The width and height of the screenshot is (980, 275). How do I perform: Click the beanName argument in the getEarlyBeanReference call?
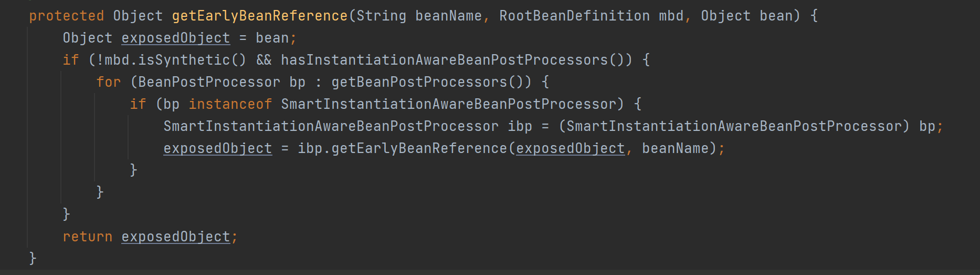[x=675, y=148]
